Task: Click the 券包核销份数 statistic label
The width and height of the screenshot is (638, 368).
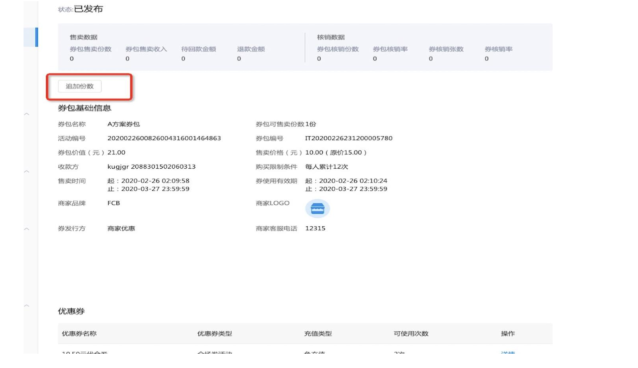Action: tap(338, 49)
